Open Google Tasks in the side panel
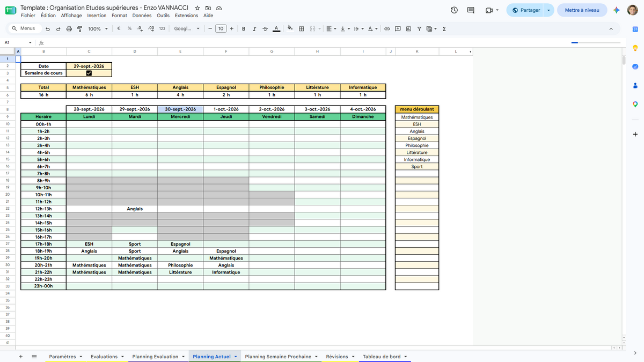This screenshot has width=644, height=362. point(635,67)
